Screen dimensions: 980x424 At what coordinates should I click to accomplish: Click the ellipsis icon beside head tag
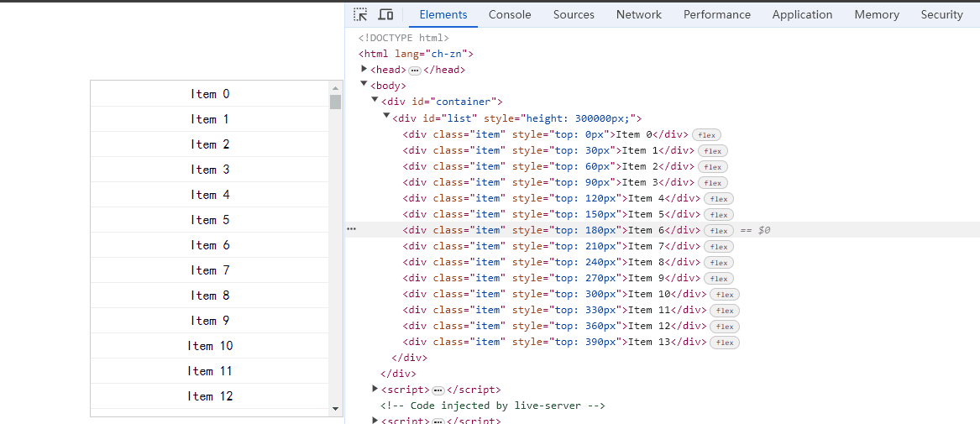[415, 71]
